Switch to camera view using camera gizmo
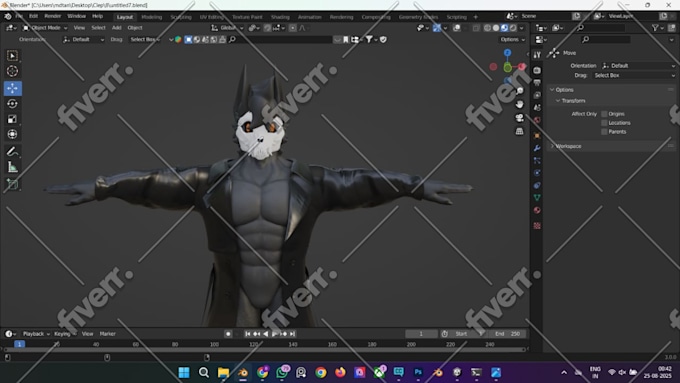The height and width of the screenshot is (383, 680). click(519, 118)
